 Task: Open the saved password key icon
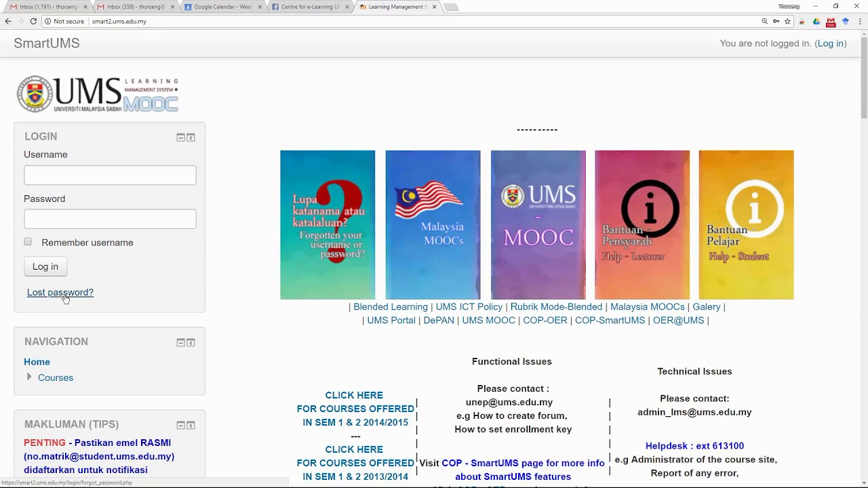point(776,21)
